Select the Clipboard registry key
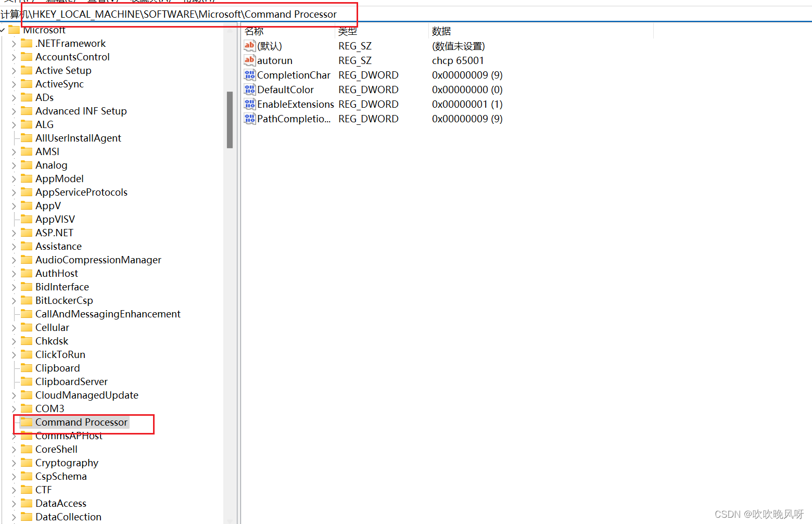 [58, 368]
